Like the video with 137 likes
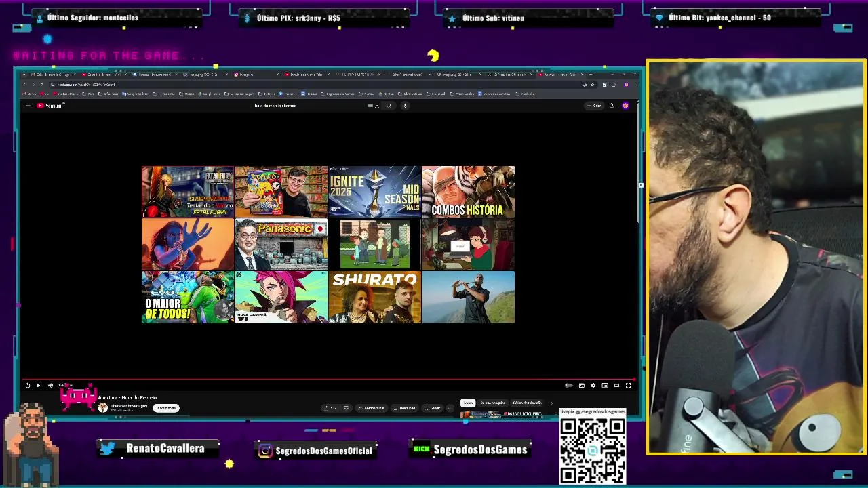The height and width of the screenshot is (488, 868). tap(331, 408)
